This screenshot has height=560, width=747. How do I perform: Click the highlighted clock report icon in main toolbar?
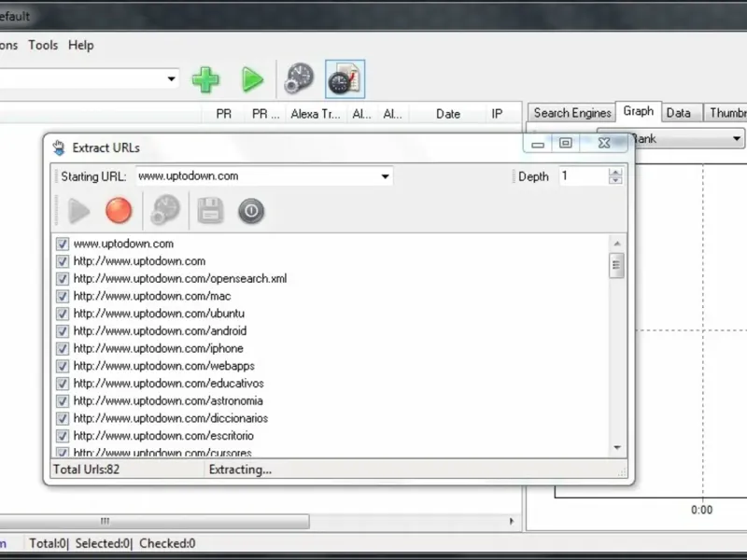345,79
